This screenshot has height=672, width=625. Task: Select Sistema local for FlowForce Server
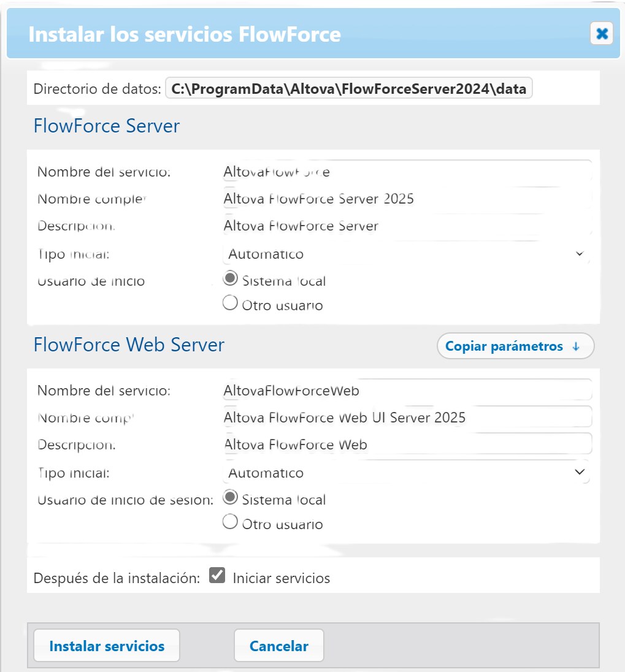230,278
